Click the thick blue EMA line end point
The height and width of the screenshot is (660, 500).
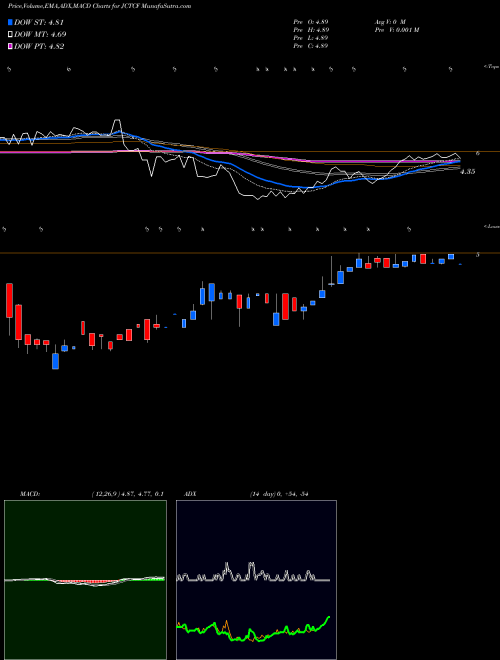click(459, 161)
